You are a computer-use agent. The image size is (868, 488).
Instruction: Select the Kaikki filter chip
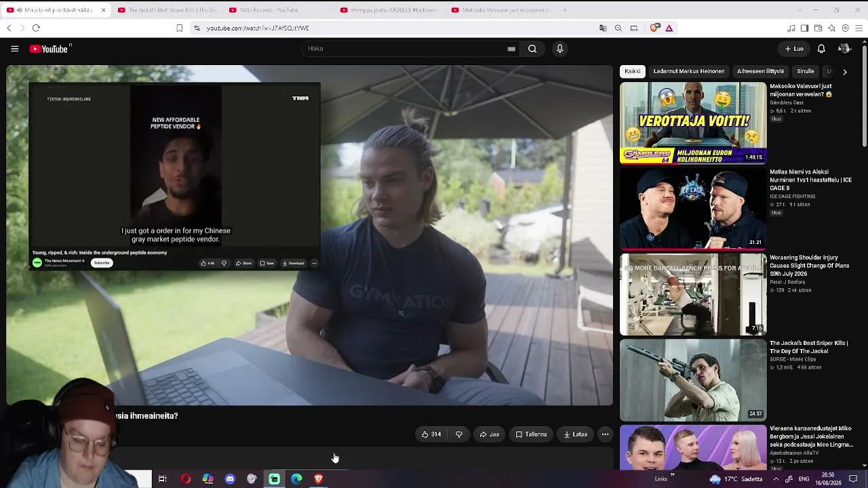(x=633, y=71)
